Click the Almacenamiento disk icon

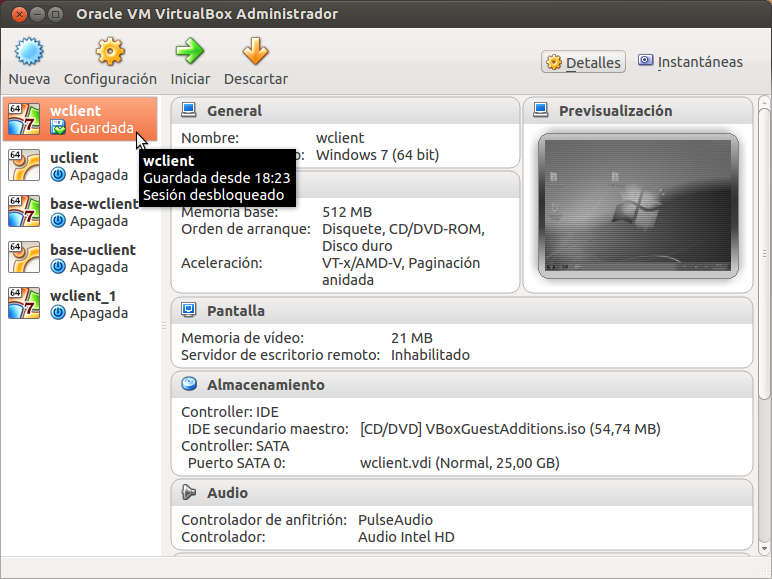pos(189,384)
